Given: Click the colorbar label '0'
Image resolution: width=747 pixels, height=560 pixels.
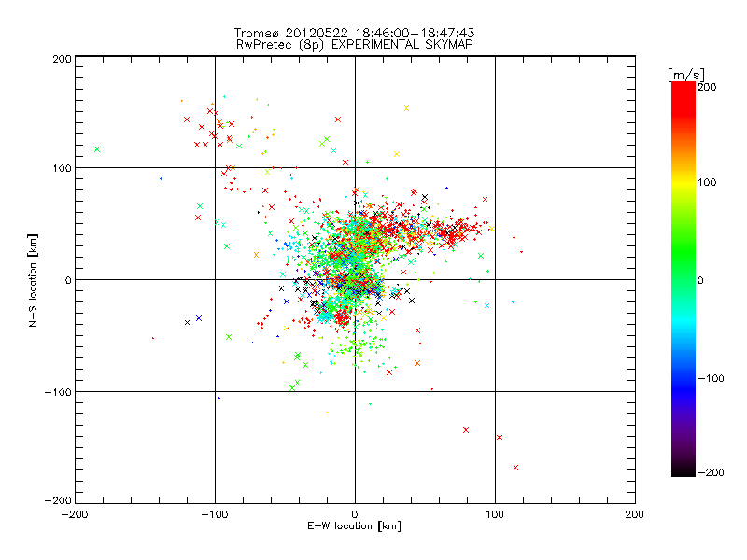Looking at the screenshot, I should (x=700, y=280).
